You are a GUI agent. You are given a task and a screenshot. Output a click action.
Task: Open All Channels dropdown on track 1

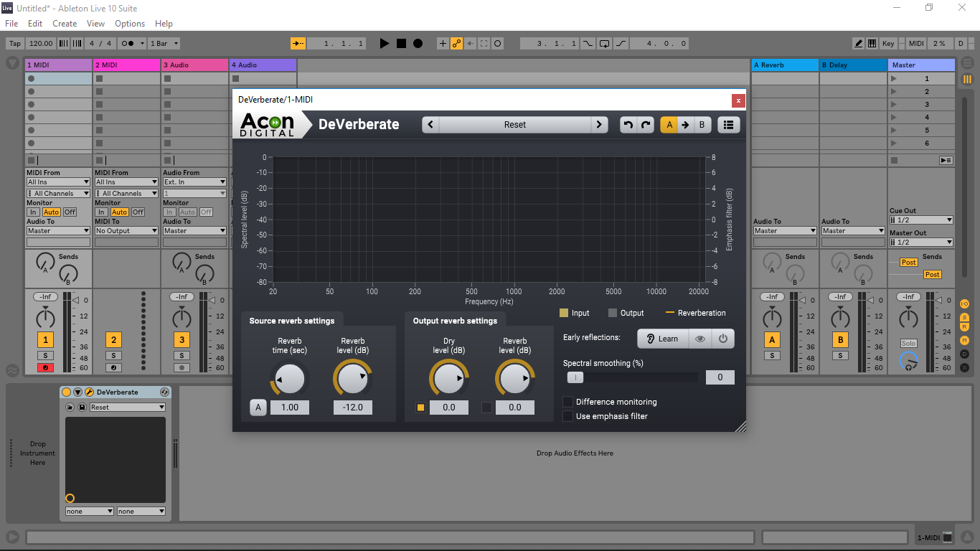59,193
